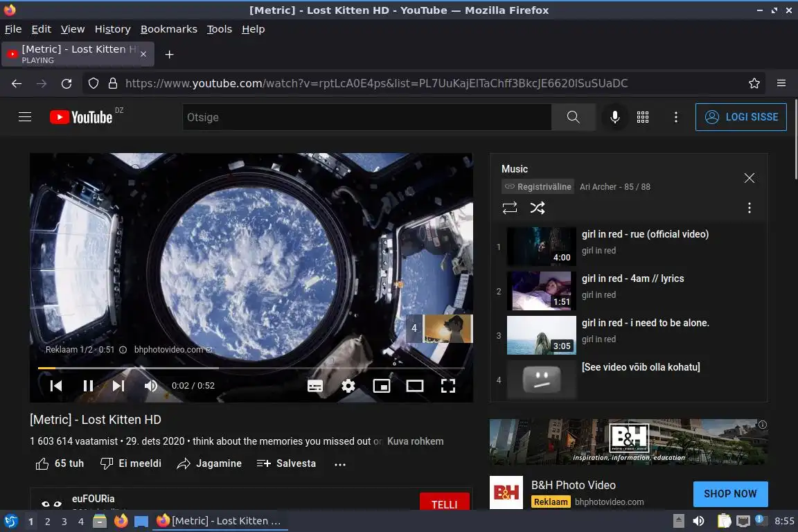Reload the page in Firefox

coord(66,84)
